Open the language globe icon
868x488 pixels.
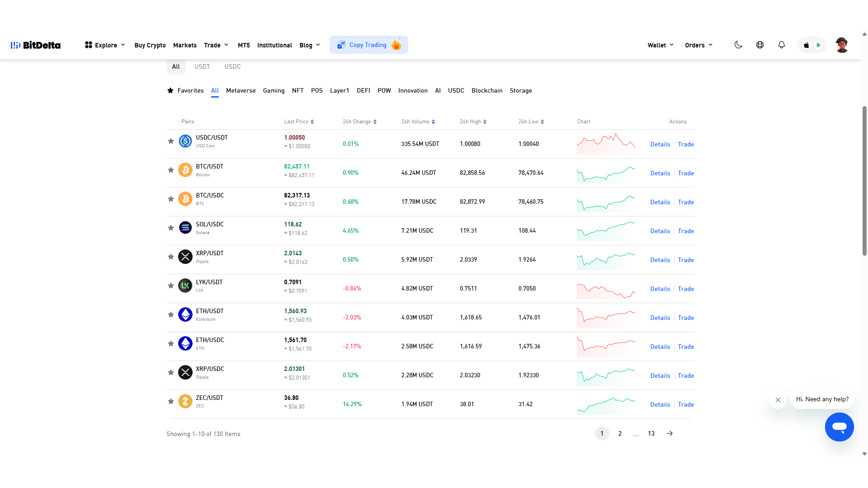[760, 45]
